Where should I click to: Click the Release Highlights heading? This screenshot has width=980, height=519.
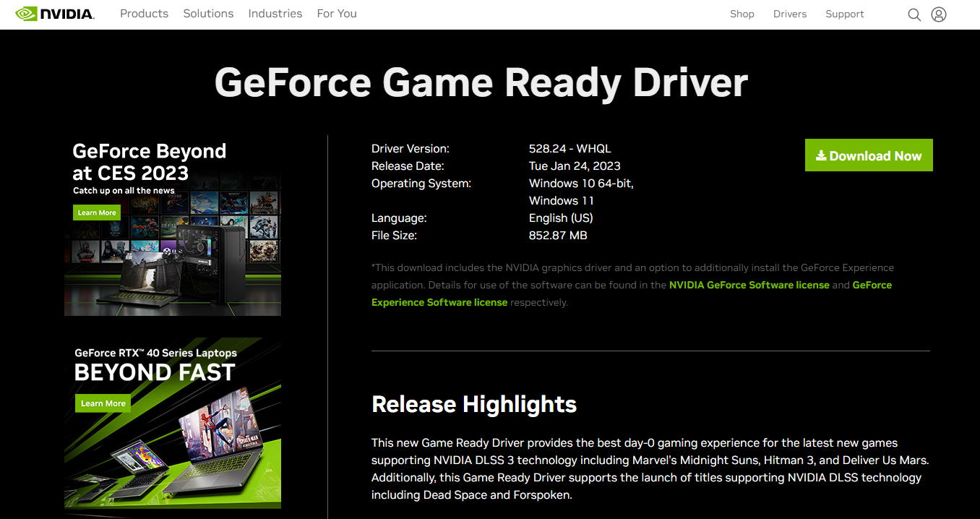click(474, 404)
